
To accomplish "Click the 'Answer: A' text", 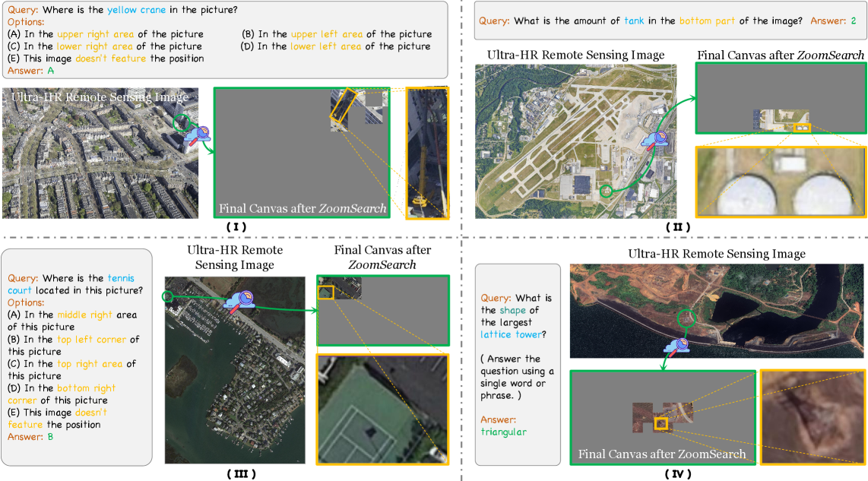I will point(31,71).
